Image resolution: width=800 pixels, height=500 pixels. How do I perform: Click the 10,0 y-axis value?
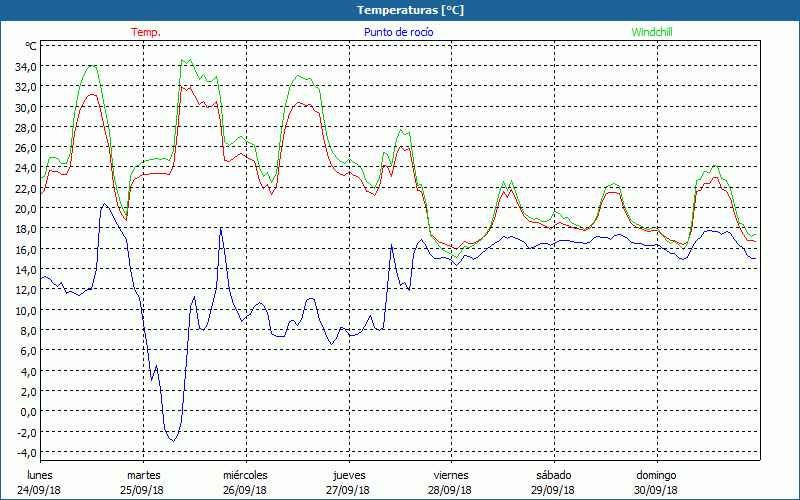pos(26,310)
